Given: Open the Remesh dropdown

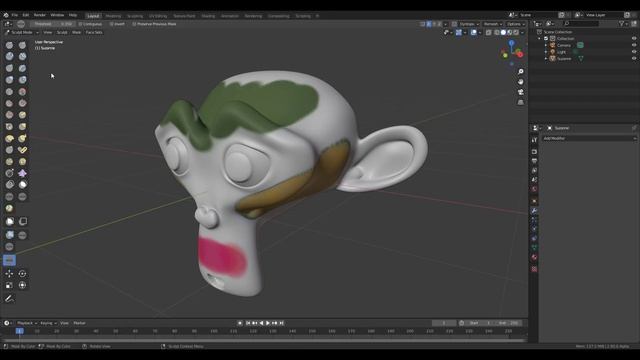Looking at the screenshot, I should point(493,24).
